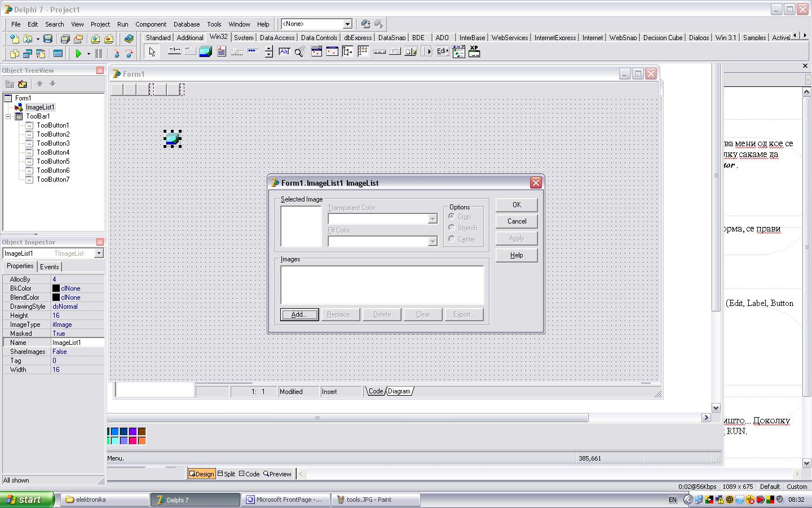Click the Name property value field
Screen dimensions: 812x508
(77, 343)
